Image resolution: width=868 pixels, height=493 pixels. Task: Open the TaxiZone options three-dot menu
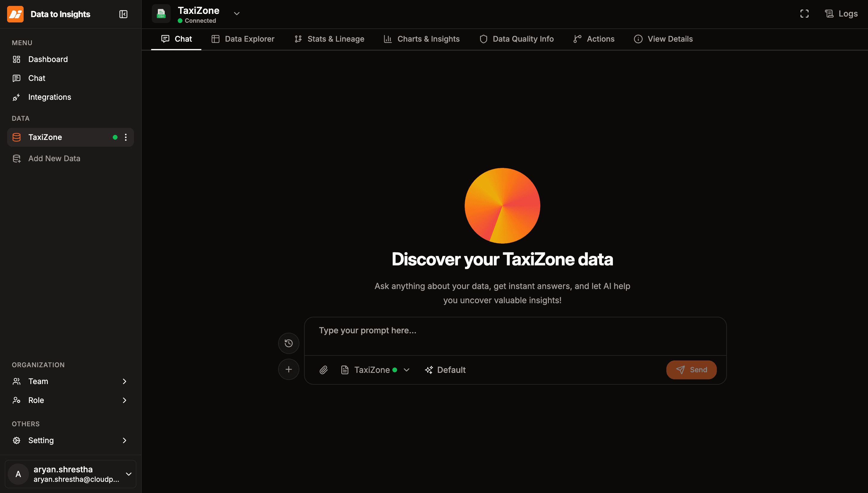[x=125, y=137]
